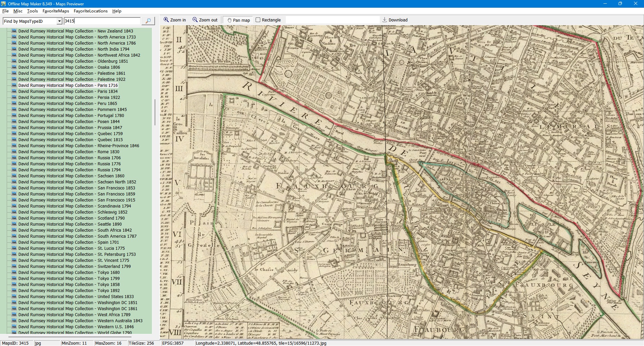Click the map icon beside Tokyo 1680
This screenshot has width=644, height=346.
pyautogui.click(x=14, y=272)
